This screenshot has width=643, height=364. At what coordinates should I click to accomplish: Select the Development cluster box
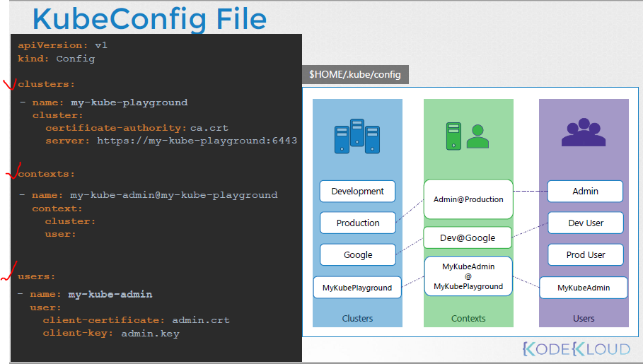coord(357,192)
